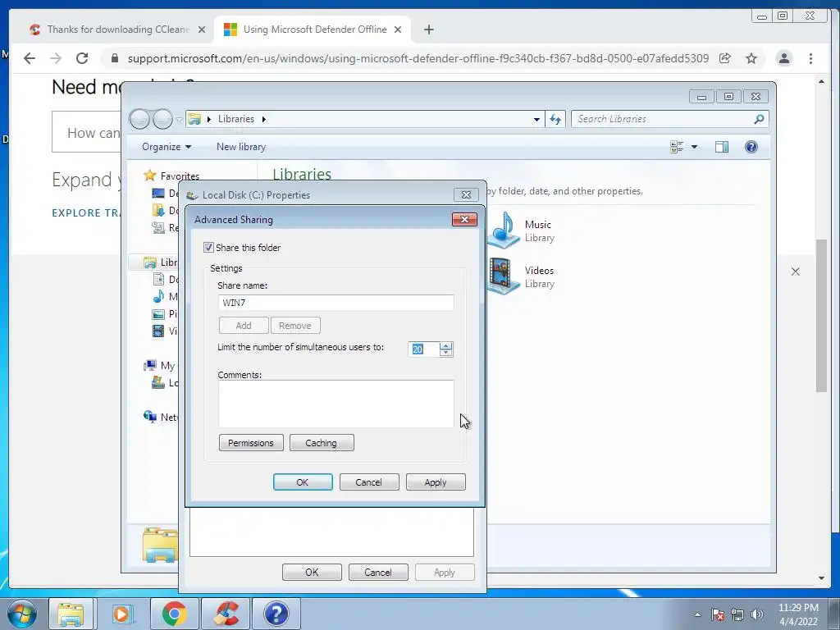
Task: Close the Advanced Sharing dialog
Action: 464,219
